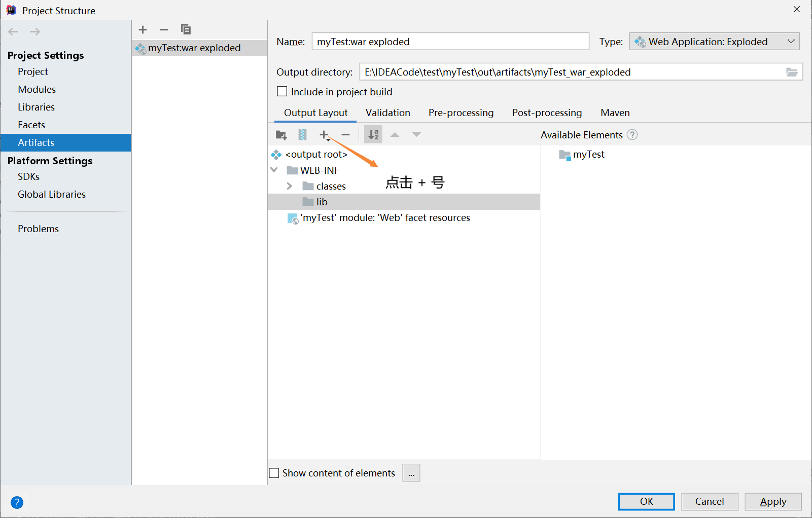Select the <output root> node
Viewport: 812px width, 518px height.
(316, 155)
